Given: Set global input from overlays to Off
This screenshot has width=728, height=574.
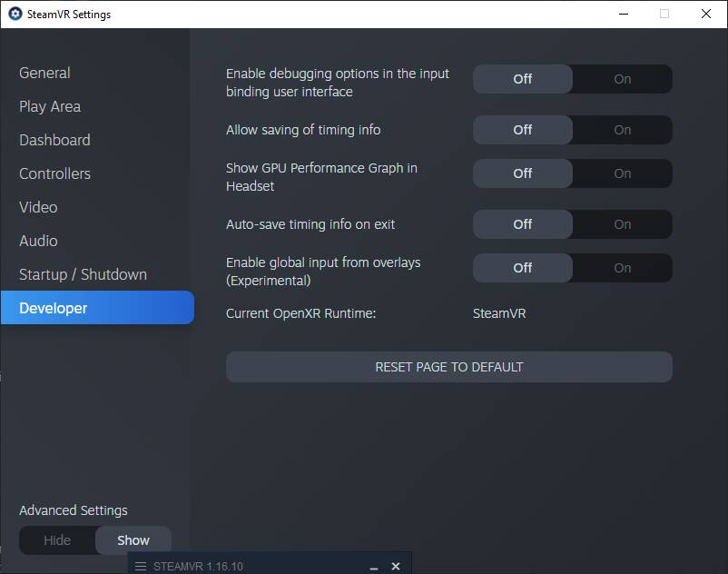Looking at the screenshot, I should click(523, 268).
